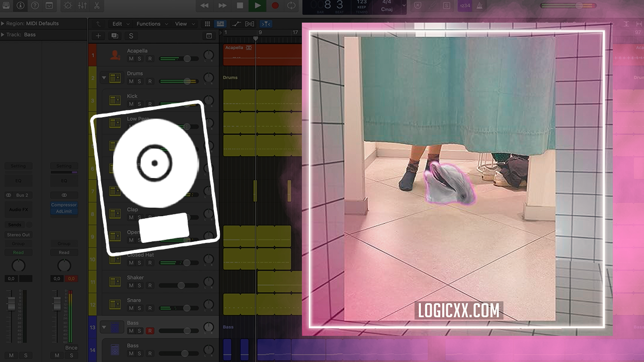Solo the Snare track

140,308
